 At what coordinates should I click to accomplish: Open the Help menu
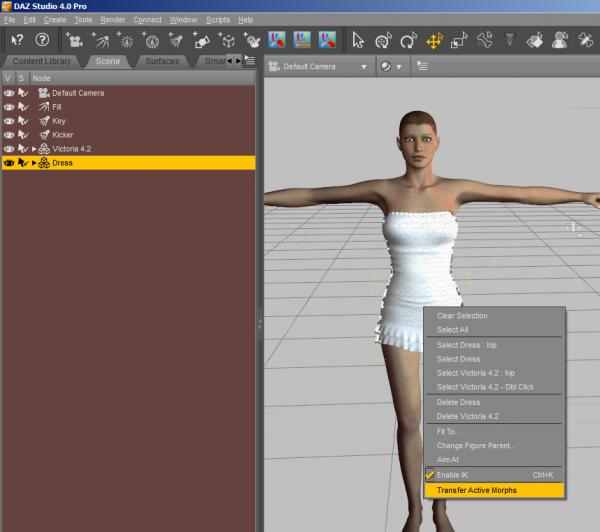point(245,20)
